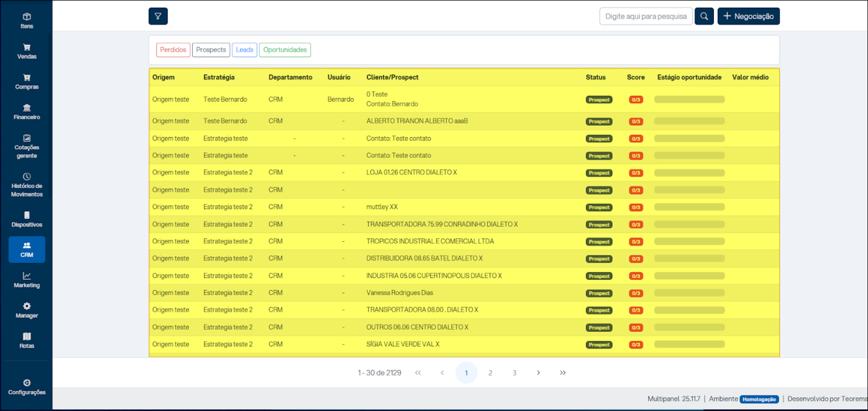The width and height of the screenshot is (868, 411).
Task: Toggle the Prospects filter chip
Action: tap(211, 50)
